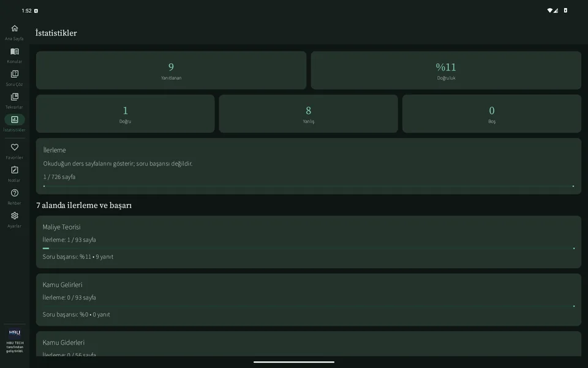Click 'İlerleme: 1 / 93 sayfa' text

point(69,240)
